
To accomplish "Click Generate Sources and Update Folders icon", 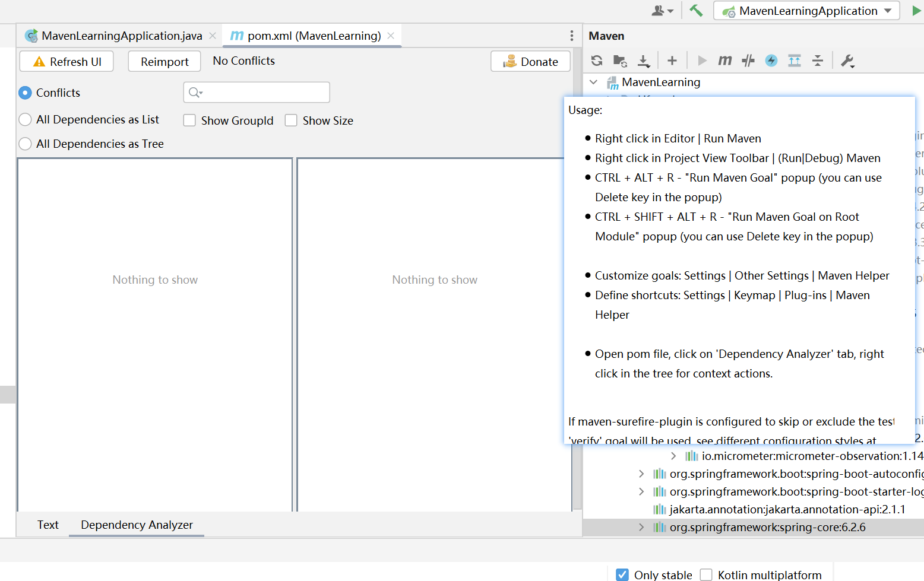I will tap(620, 61).
